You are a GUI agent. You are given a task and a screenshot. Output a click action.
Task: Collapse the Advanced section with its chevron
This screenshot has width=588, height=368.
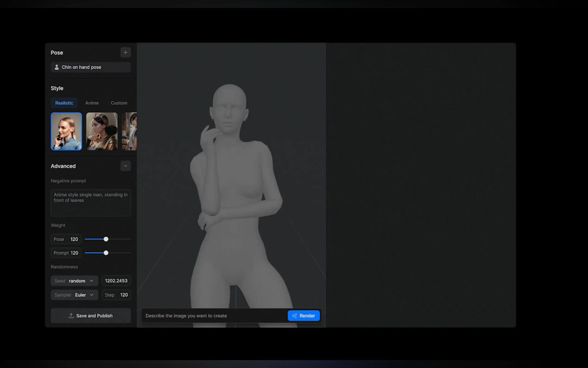coord(125,166)
